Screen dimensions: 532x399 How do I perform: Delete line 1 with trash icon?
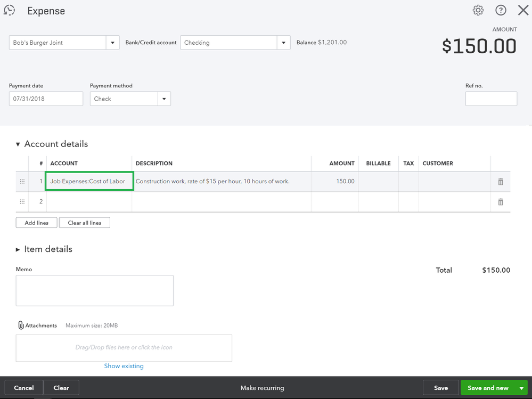[x=501, y=182]
